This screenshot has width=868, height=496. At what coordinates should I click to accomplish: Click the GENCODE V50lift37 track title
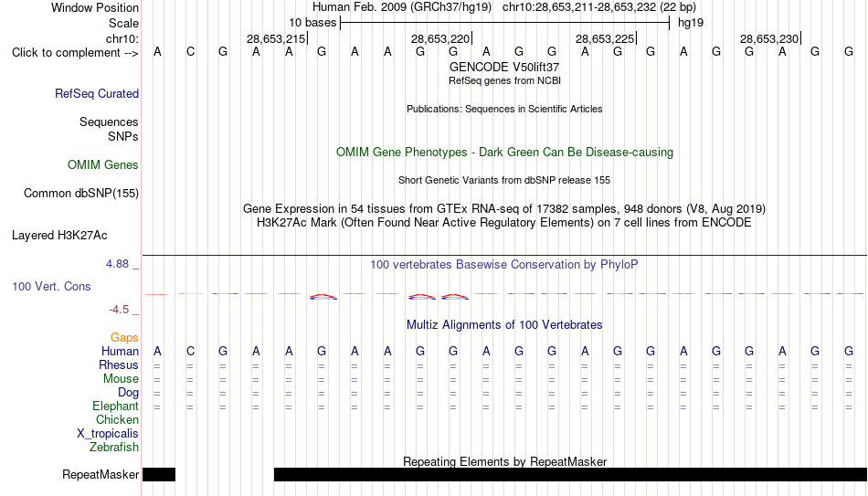click(x=504, y=67)
